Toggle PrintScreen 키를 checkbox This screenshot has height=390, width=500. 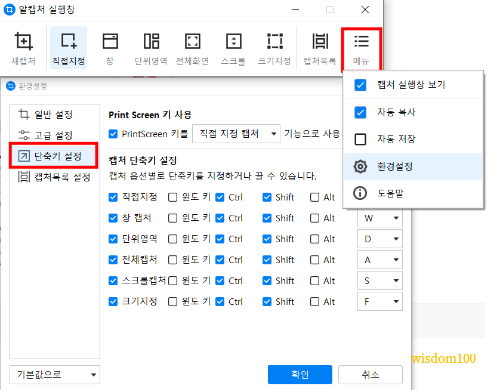[113, 134]
